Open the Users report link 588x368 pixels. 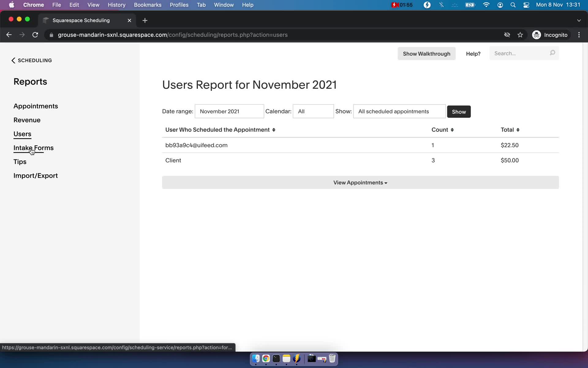click(22, 134)
